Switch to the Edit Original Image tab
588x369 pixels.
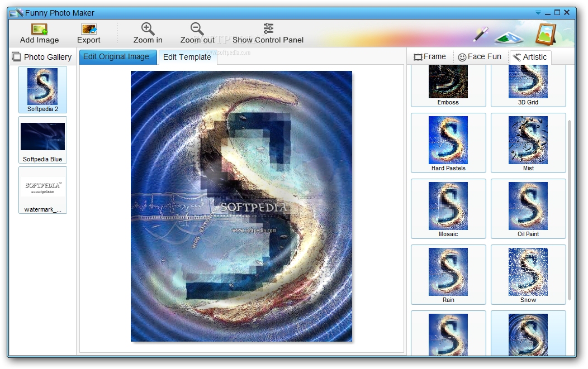pos(118,57)
